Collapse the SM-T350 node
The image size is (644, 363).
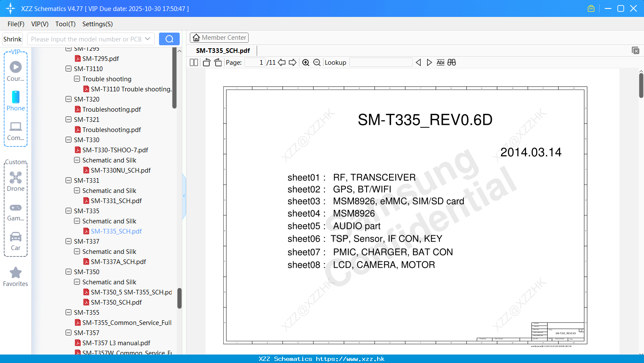69,272
